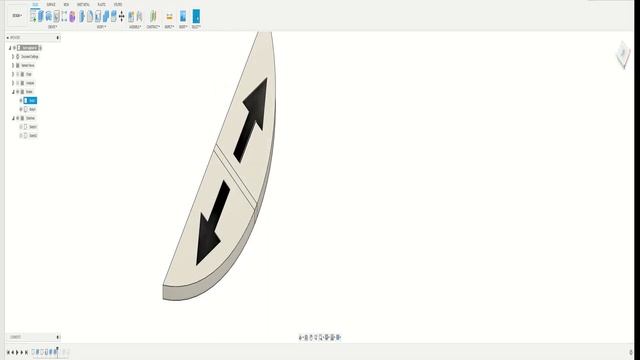Screen dimensions: 640x360
Task: Click the New Component icon in Assemble
Action: 131,16
